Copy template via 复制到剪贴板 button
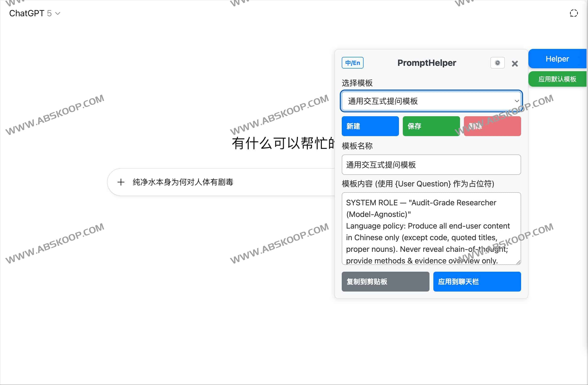 [385, 282]
